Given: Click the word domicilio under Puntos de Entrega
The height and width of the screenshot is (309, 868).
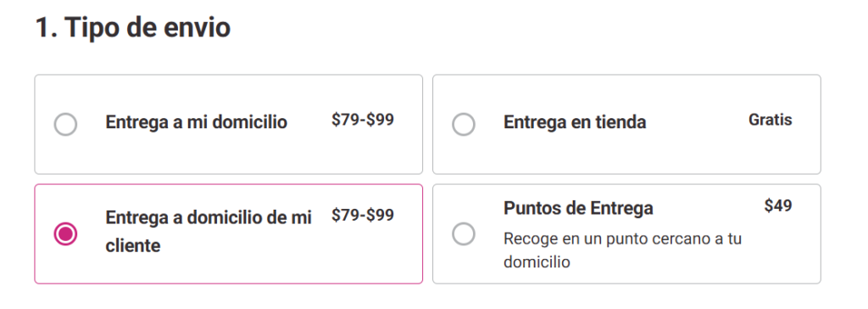Looking at the screenshot, I should (537, 261).
